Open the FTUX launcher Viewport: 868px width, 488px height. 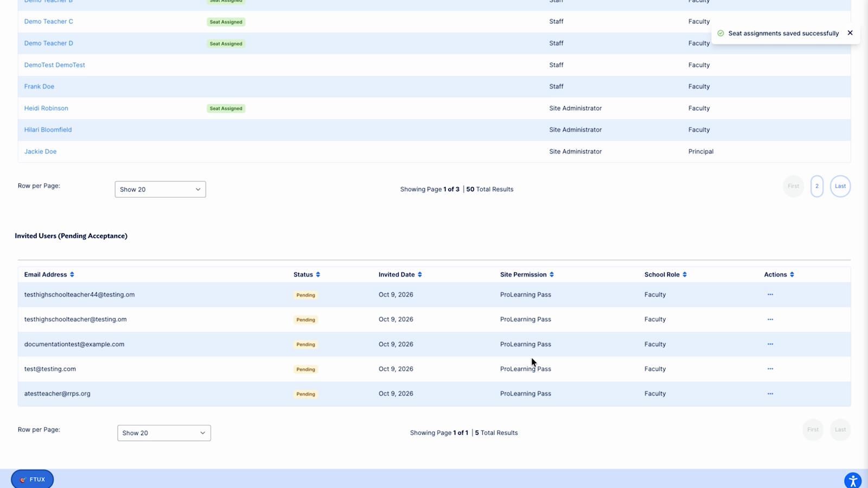33,479
